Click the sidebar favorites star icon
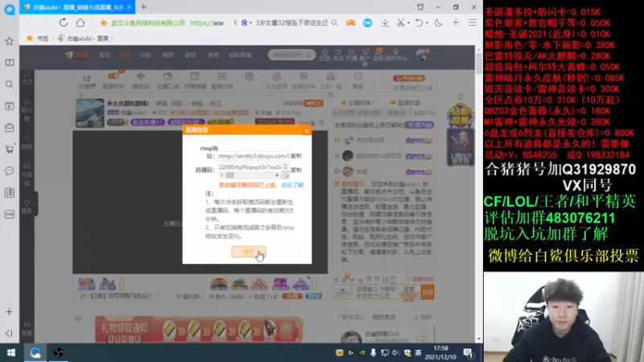This screenshot has height=362, width=644. click(x=9, y=41)
